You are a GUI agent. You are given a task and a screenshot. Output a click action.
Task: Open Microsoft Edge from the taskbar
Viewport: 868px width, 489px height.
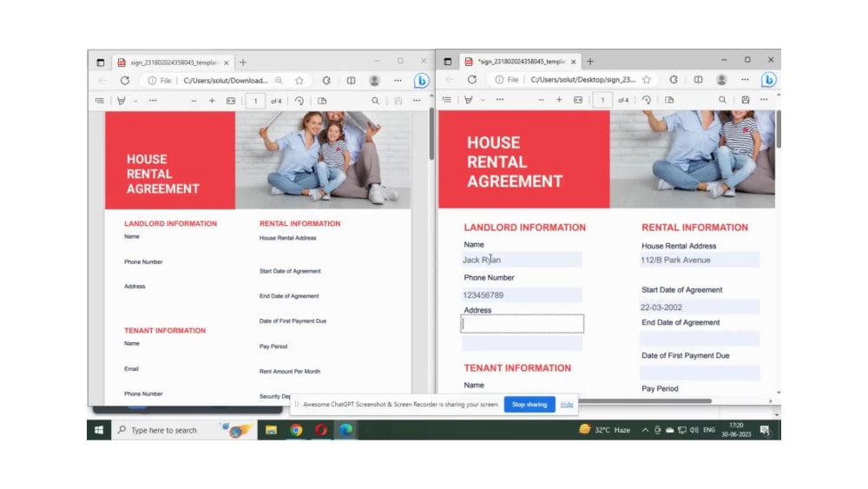pyautogui.click(x=346, y=430)
